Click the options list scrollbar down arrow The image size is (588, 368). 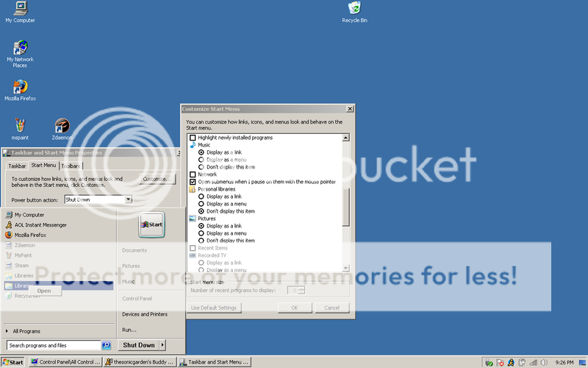(x=345, y=268)
